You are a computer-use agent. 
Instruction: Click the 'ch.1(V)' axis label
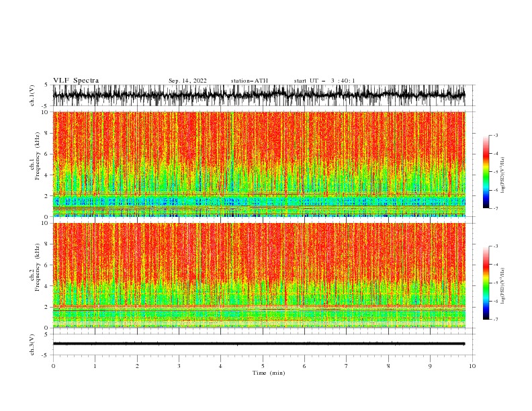click(x=32, y=95)
